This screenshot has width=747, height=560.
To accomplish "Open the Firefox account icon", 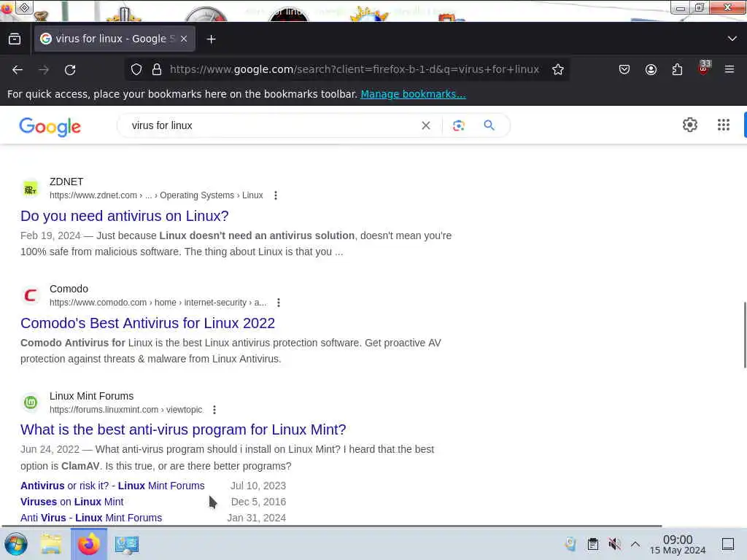I will [x=651, y=69].
